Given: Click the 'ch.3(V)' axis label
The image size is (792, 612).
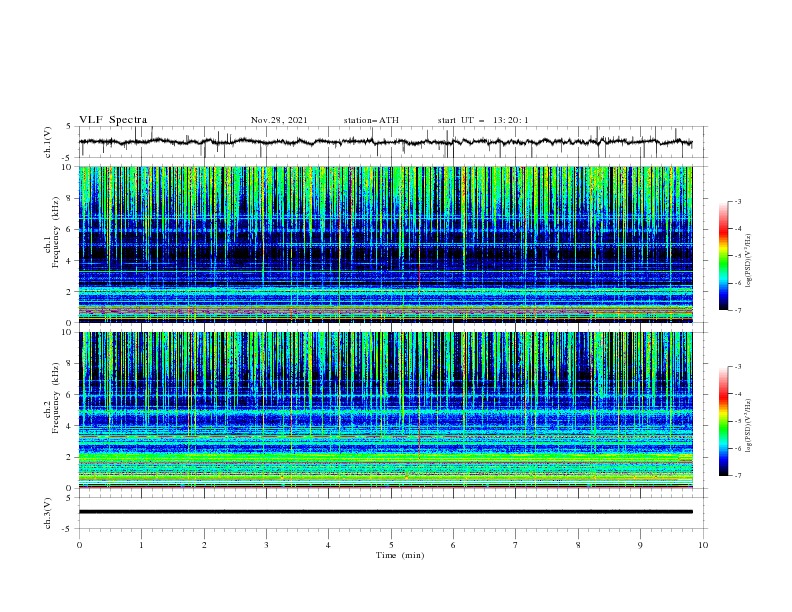Looking at the screenshot, I should click(48, 513).
